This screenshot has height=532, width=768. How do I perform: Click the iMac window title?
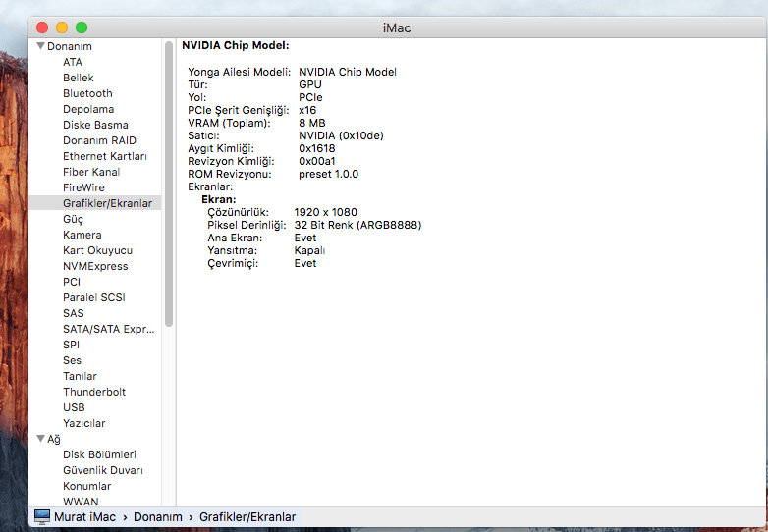(x=397, y=27)
